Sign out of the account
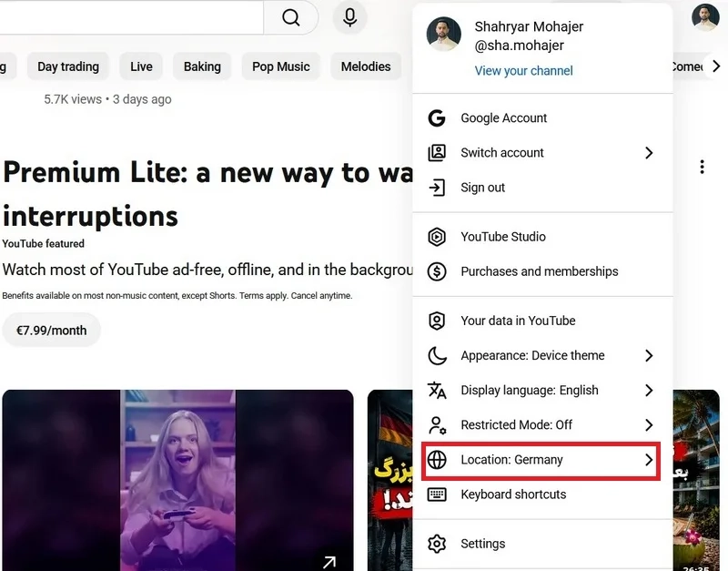 542,188
